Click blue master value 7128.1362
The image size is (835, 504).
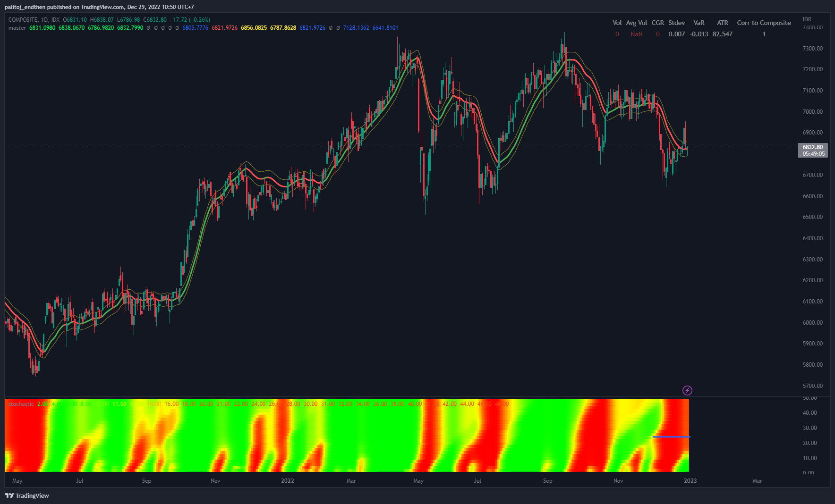point(356,28)
